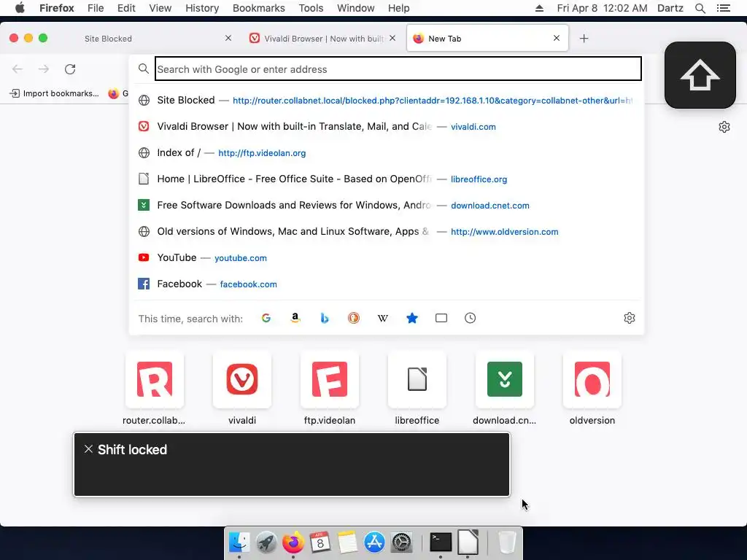The height and width of the screenshot is (560, 747).
Task: Open Launchpad rocket in Dock
Action: [x=266, y=542]
